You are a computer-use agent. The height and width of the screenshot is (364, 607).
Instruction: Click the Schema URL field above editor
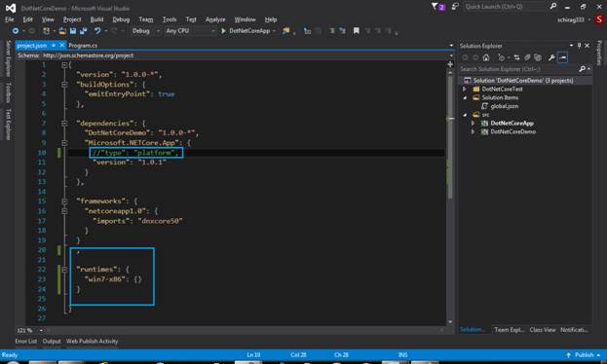[x=245, y=55]
